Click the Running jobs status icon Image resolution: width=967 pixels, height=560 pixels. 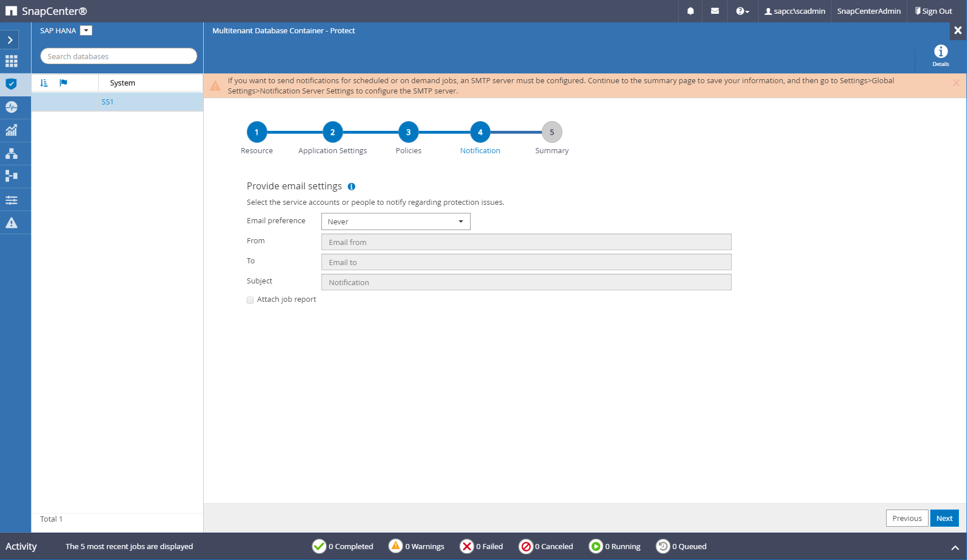(x=596, y=546)
